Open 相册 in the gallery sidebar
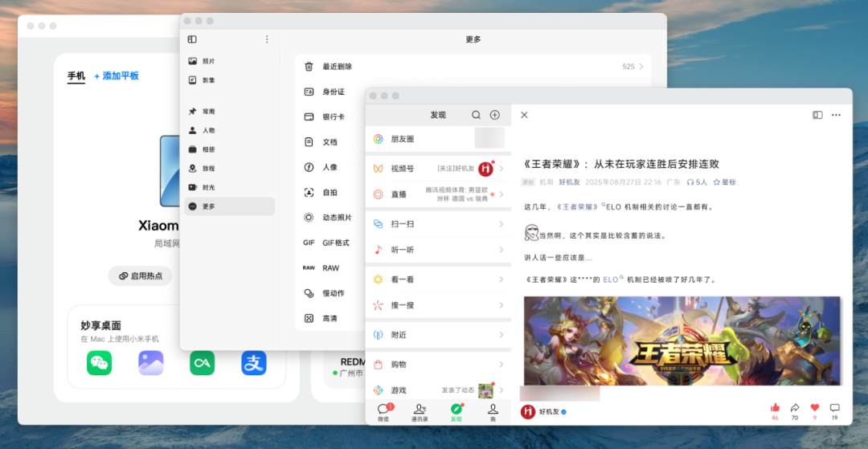The height and width of the screenshot is (449, 868). click(x=229, y=149)
